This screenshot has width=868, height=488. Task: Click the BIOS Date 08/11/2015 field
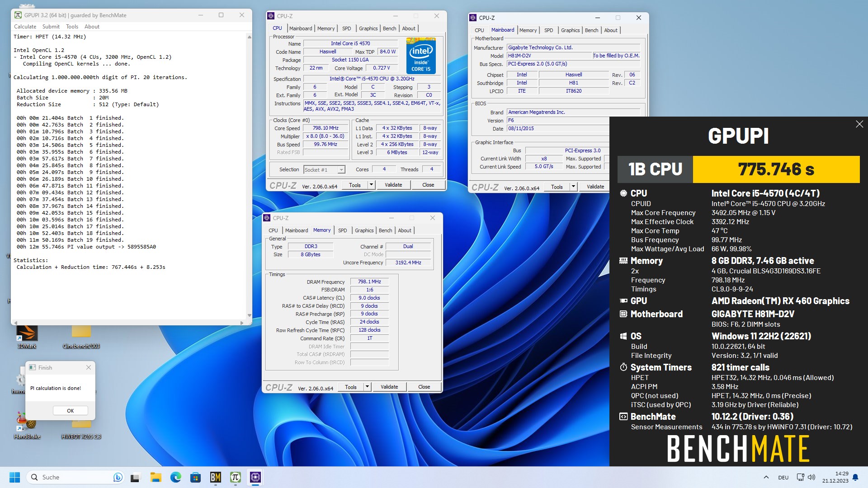558,128
